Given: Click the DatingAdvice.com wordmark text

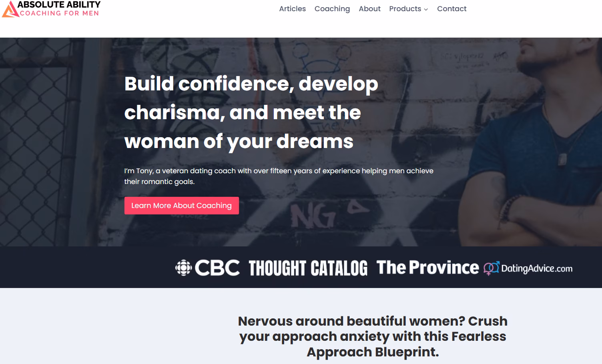Looking at the screenshot, I should point(537,268).
